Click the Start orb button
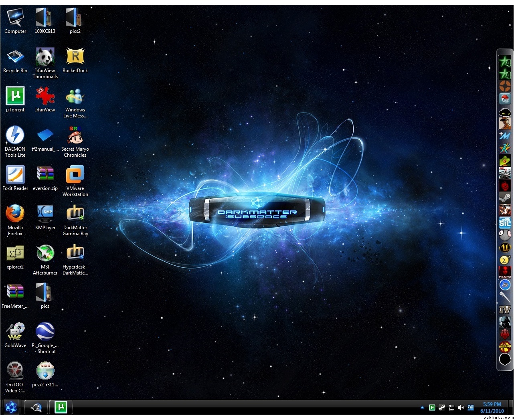The width and height of the screenshot is (514, 420). point(11,408)
